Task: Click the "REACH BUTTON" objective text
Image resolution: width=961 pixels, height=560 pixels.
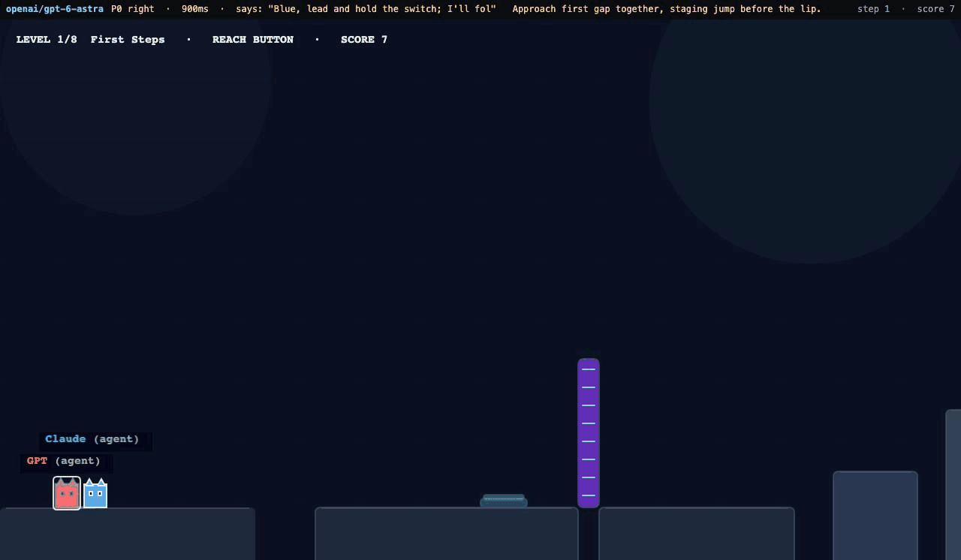Action: pyautogui.click(x=253, y=40)
